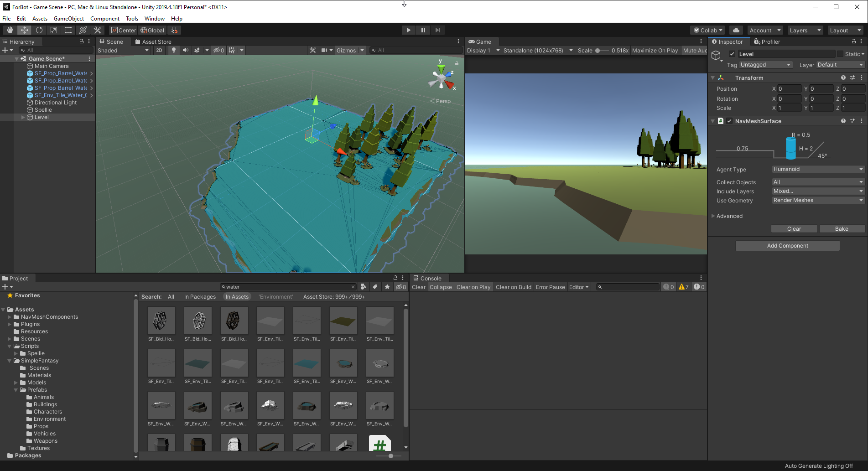Click the cloud services icon
The width and height of the screenshot is (868, 471).
point(736,30)
